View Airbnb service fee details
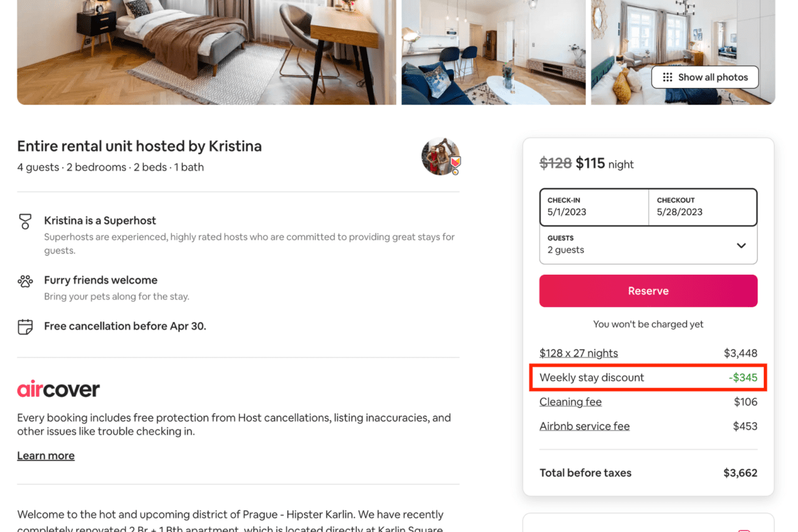798x532 pixels. pyautogui.click(x=584, y=426)
